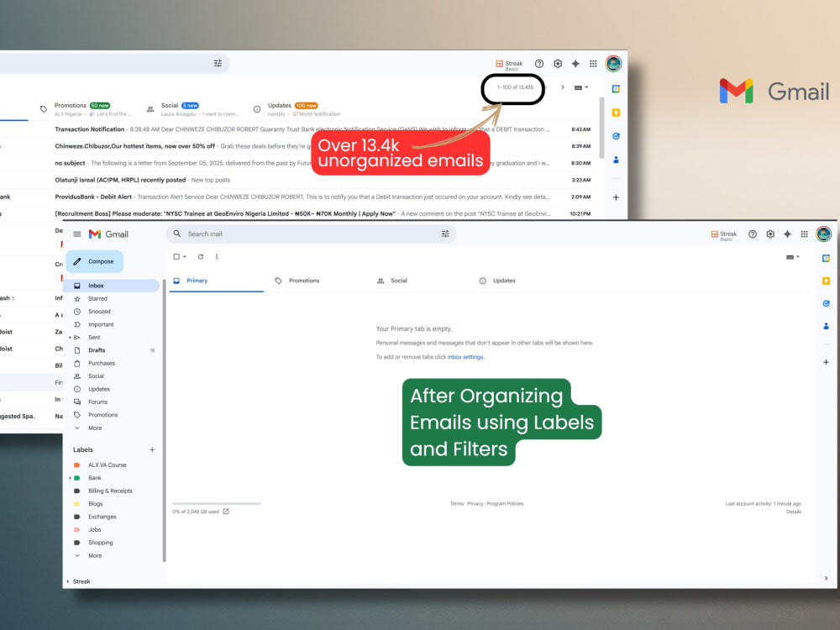840x630 pixels.
Task: Click Details link for account activity
Action: click(x=794, y=512)
